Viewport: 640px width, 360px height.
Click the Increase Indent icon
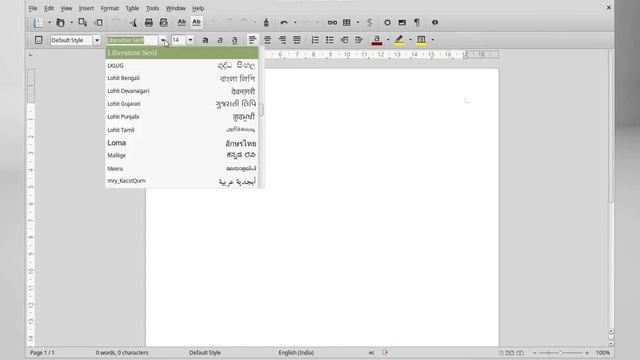(x=359, y=40)
